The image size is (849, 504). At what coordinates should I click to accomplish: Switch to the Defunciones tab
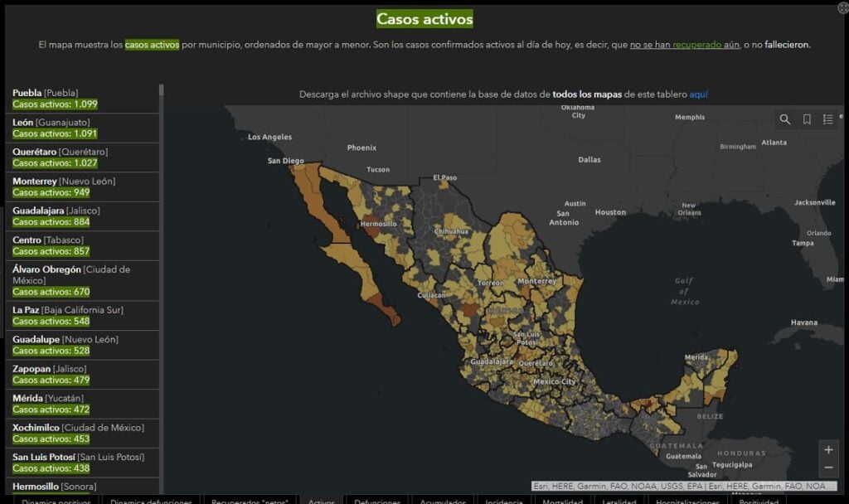(x=377, y=501)
